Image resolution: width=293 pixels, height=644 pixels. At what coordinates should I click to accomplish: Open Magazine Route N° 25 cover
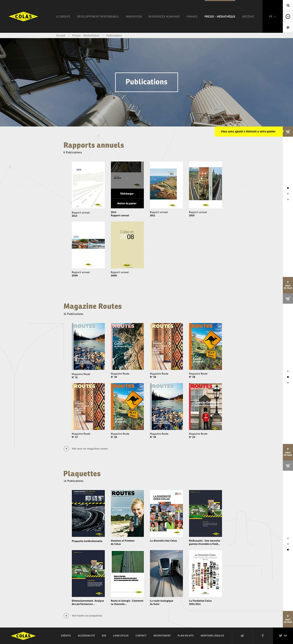[x=166, y=407]
